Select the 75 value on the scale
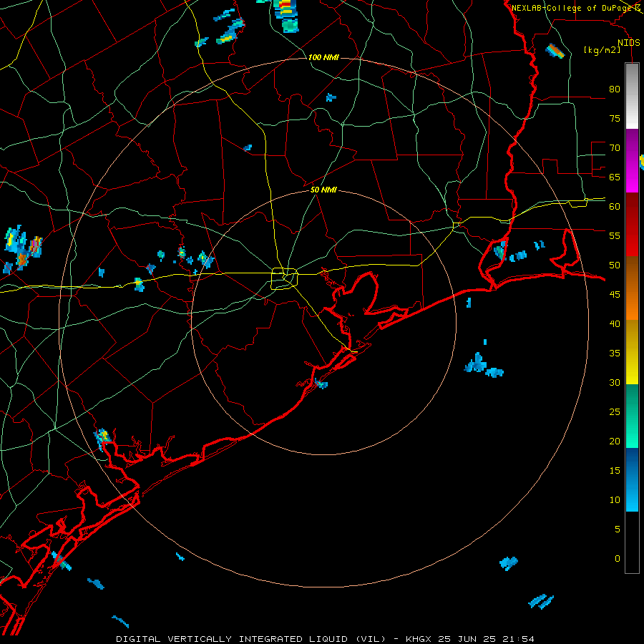 615,118
